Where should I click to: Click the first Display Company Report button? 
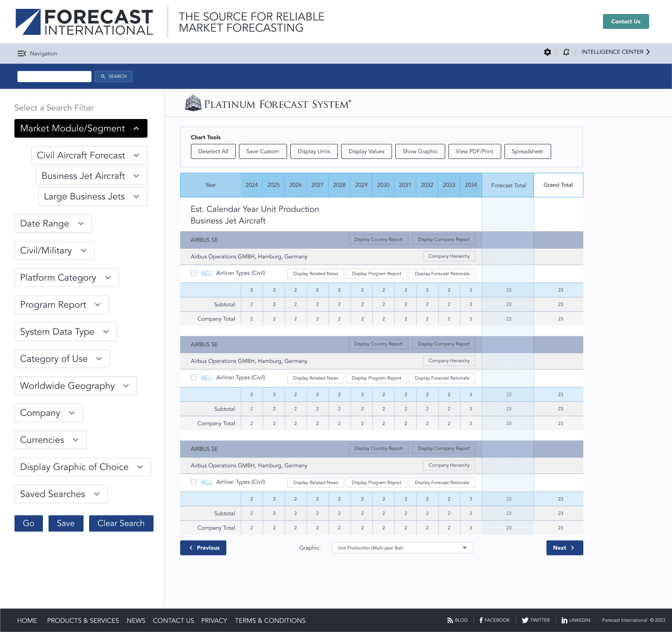pyautogui.click(x=444, y=240)
